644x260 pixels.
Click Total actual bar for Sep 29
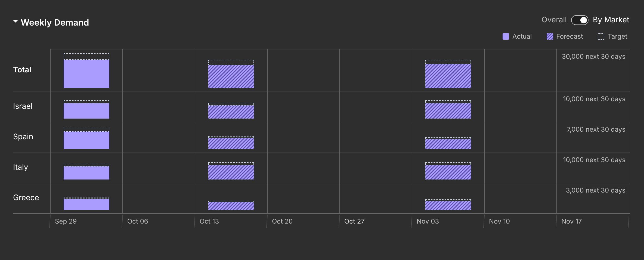86,74
